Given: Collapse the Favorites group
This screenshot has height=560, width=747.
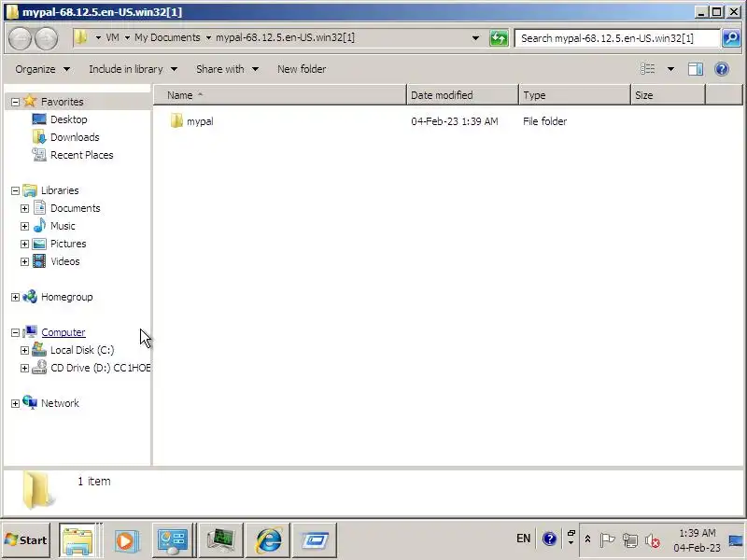Looking at the screenshot, I should pos(15,102).
